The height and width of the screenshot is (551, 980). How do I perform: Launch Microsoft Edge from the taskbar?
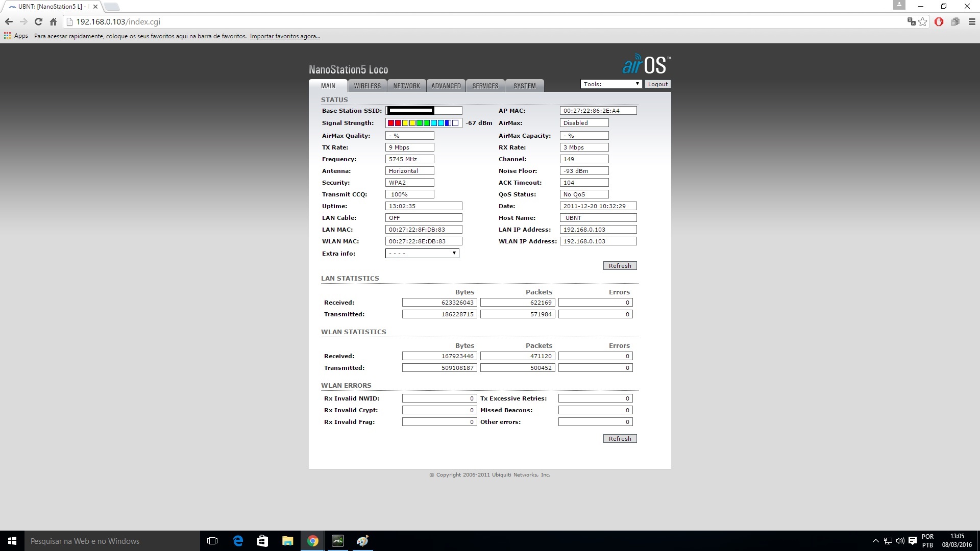tap(238, 541)
